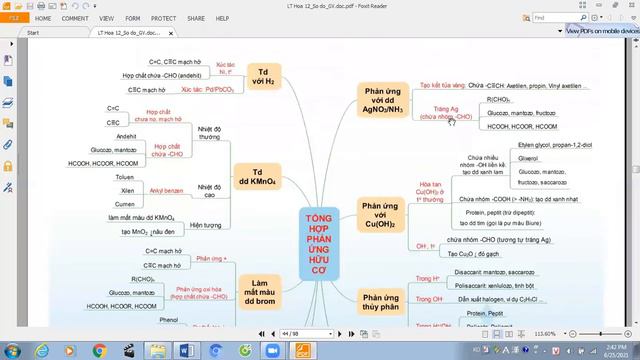
Task: Click the zoom out minus button
Action: click(573, 334)
